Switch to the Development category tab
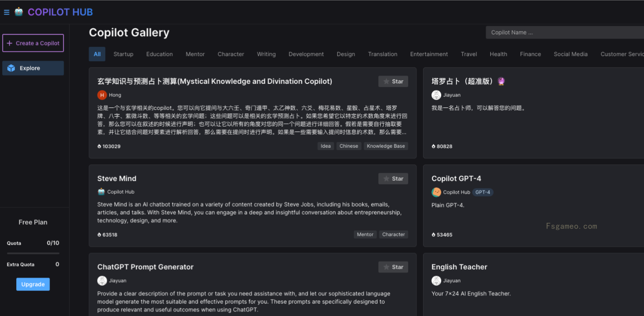Image resolution: width=644 pixels, height=316 pixels. pos(306,54)
